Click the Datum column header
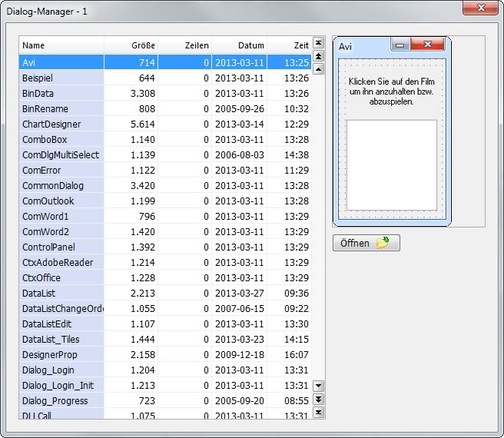 (x=239, y=45)
